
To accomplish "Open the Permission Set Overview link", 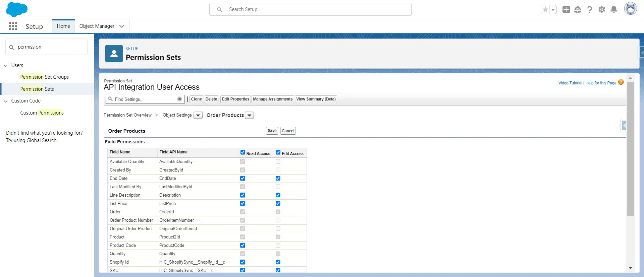I will click(x=127, y=115).
